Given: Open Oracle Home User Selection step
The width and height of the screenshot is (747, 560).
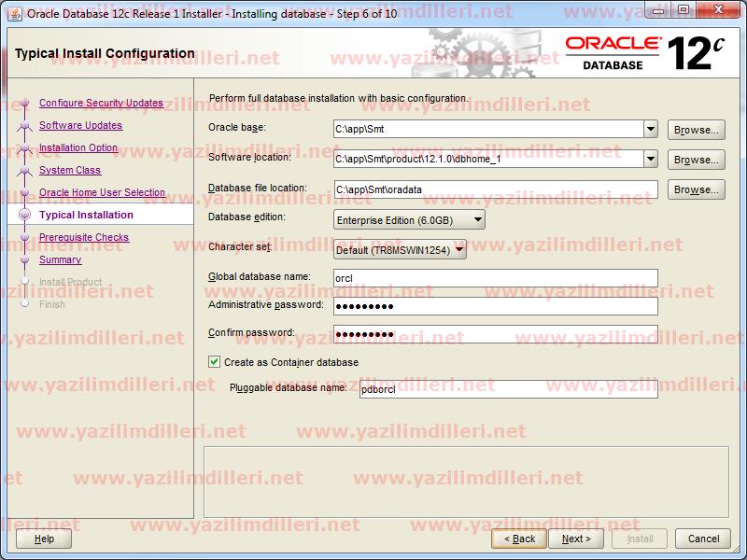Looking at the screenshot, I should pyautogui.click(x=102, y=193).
